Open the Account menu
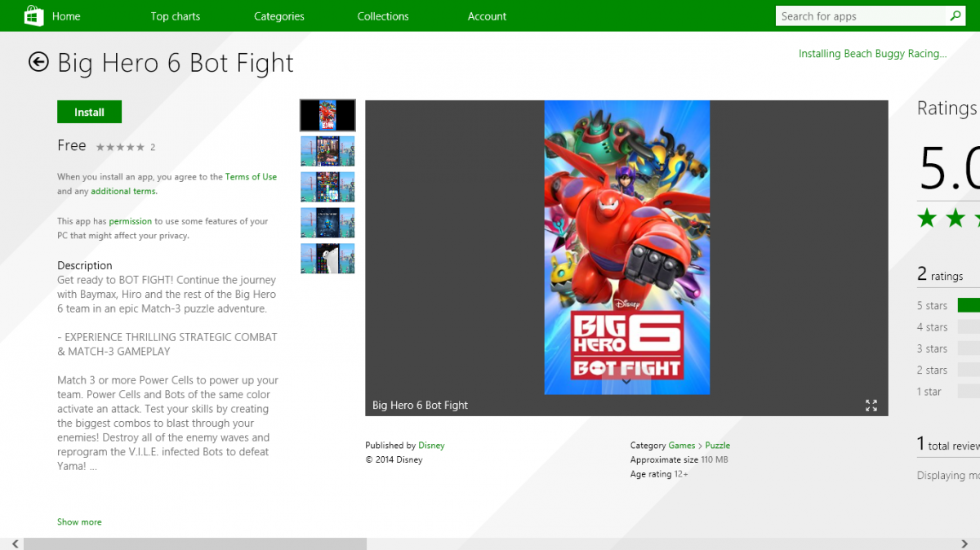The height and width of the screenshot is (550, 980). pyautogui.click(x=488, y=16)
